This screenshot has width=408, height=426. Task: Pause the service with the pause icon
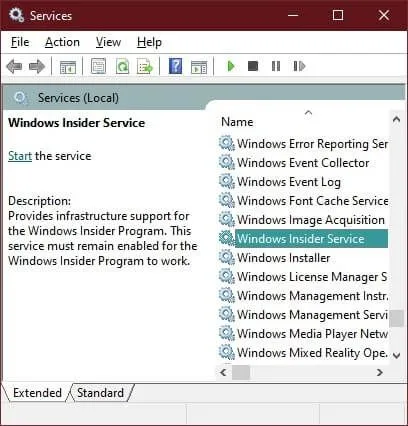(x=276, y=66)
